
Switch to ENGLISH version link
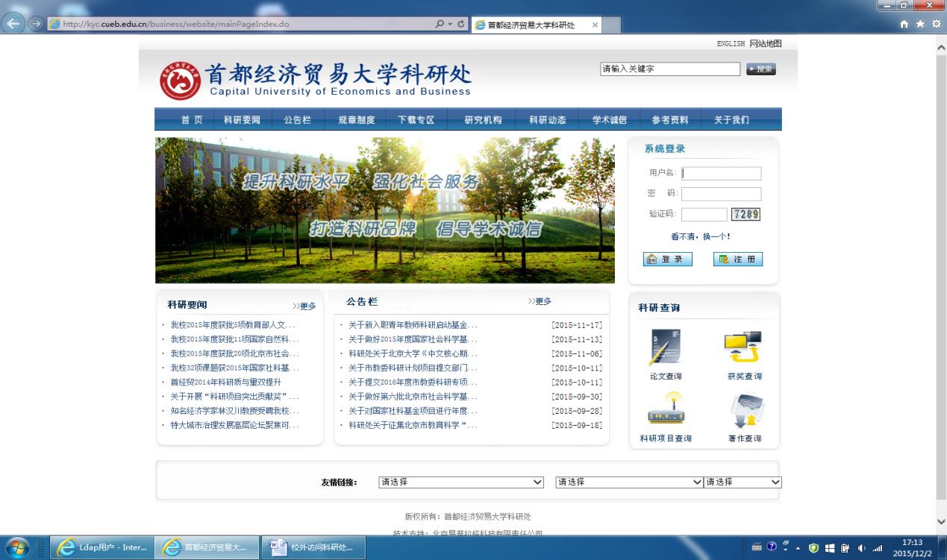(731, 44)
